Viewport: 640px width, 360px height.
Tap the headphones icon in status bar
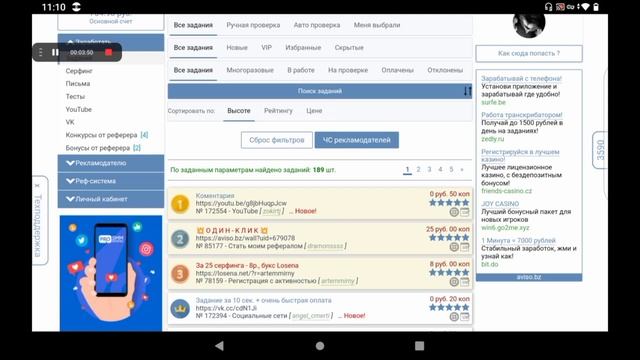[x=548, y=7]
